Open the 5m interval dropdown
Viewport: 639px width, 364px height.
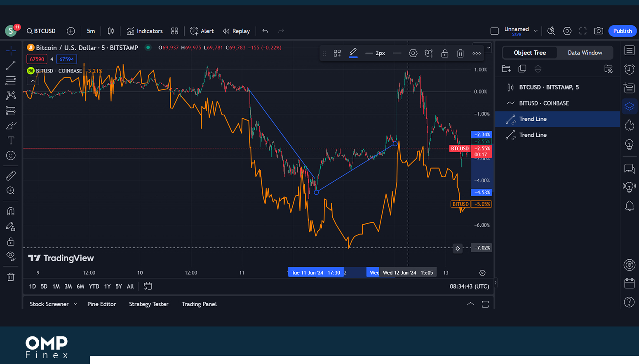[91, 31]
